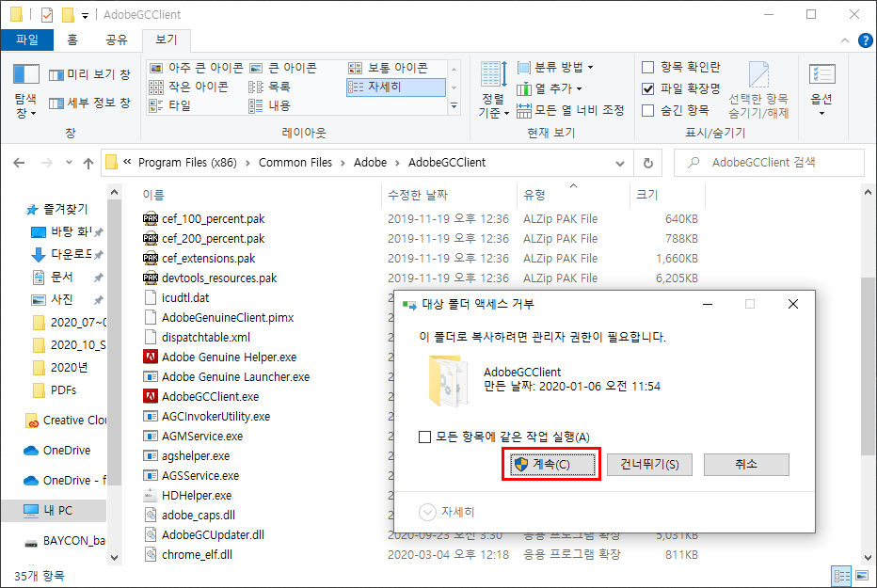Image resolution: width=877 pixels, height=588 pixels.
Task: Refresh the folder view
Action: click(647, 163)
